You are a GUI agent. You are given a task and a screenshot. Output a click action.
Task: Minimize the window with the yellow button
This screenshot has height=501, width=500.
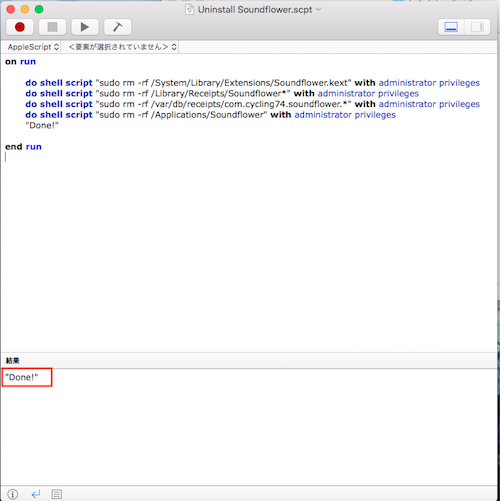(x=25, y=9)
